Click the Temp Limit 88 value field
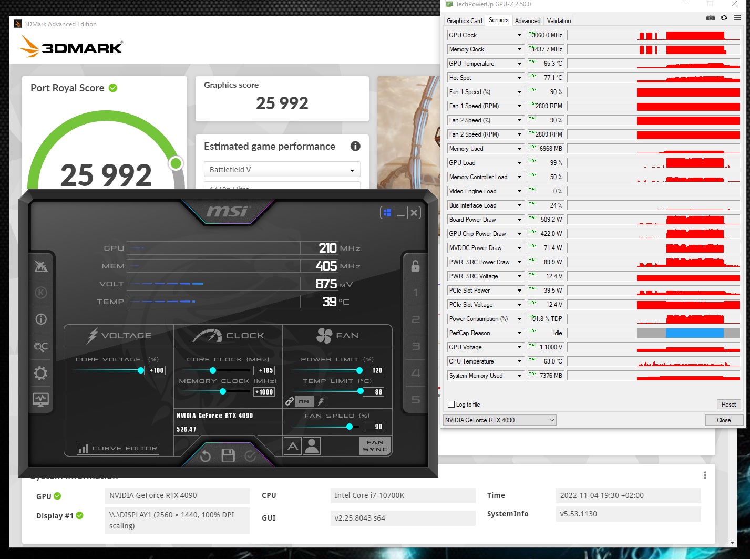This screenshot has width=750, height=560. pos(375,392)
